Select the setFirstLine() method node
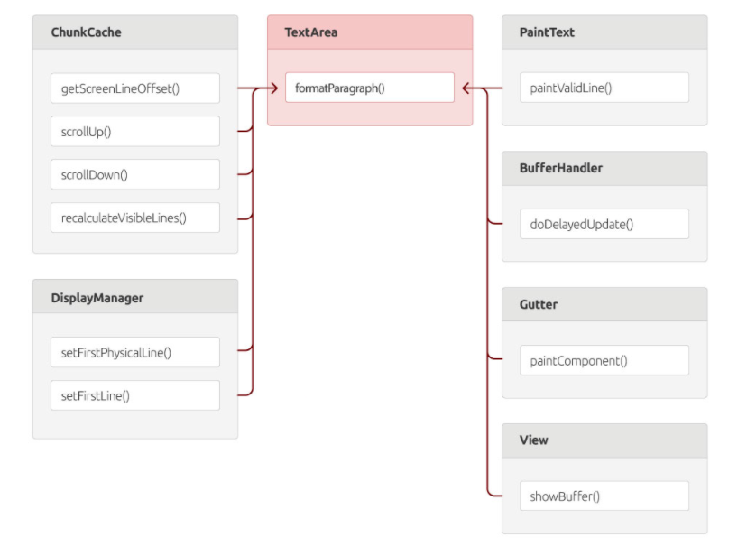Screen dimensions: 756x547 (135, 395)
